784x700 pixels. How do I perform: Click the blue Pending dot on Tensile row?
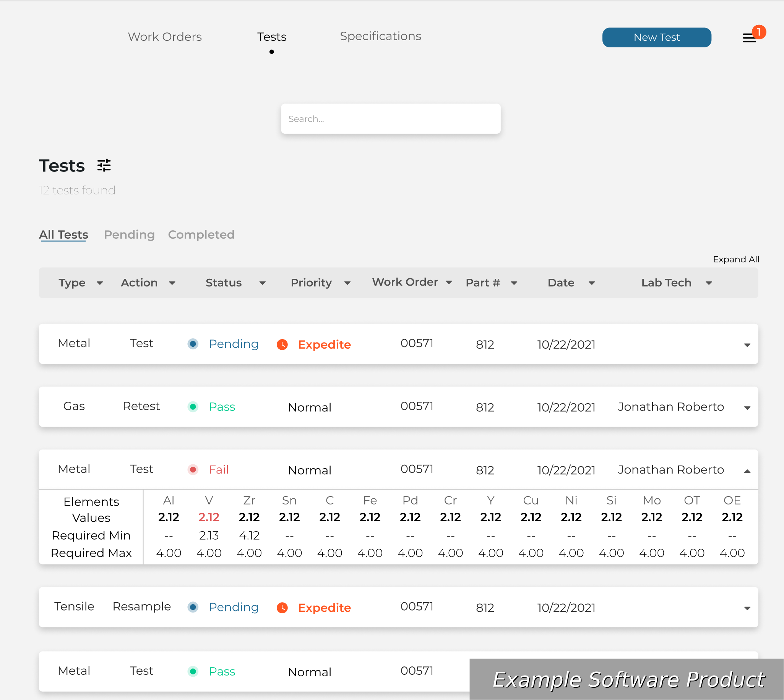coord(193,607)
